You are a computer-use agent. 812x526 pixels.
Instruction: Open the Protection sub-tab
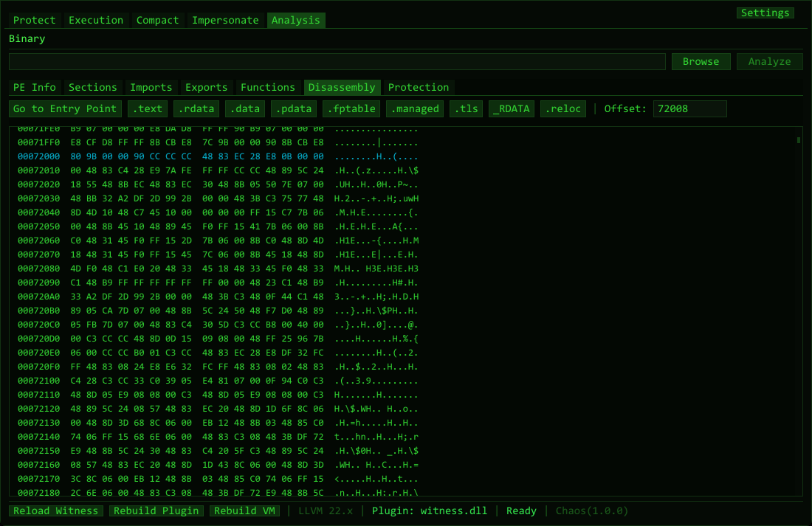coord(419,88)
